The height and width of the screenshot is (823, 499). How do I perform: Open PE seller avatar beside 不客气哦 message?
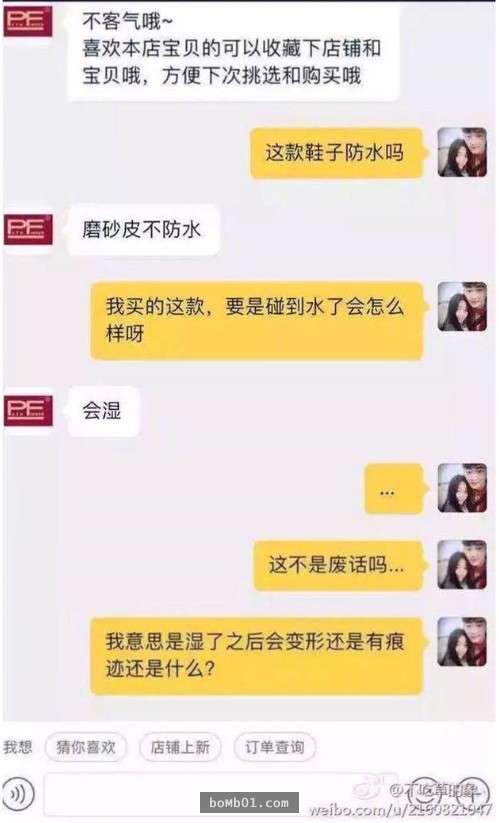[x=28, y=21]
